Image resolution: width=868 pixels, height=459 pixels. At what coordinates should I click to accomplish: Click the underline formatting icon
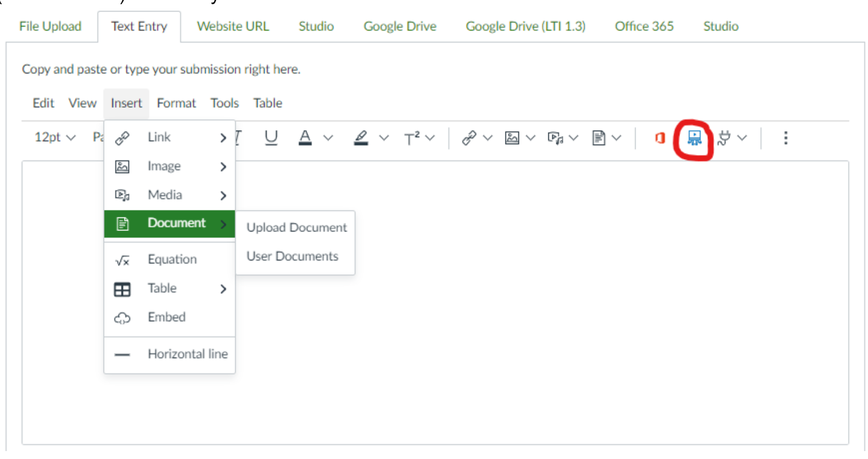point(271,138)
